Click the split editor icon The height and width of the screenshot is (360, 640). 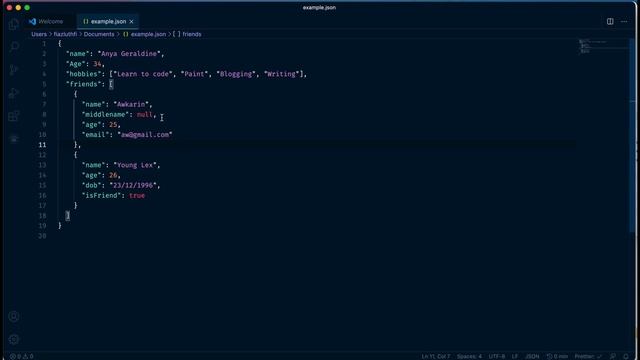[x=610, y=21]
